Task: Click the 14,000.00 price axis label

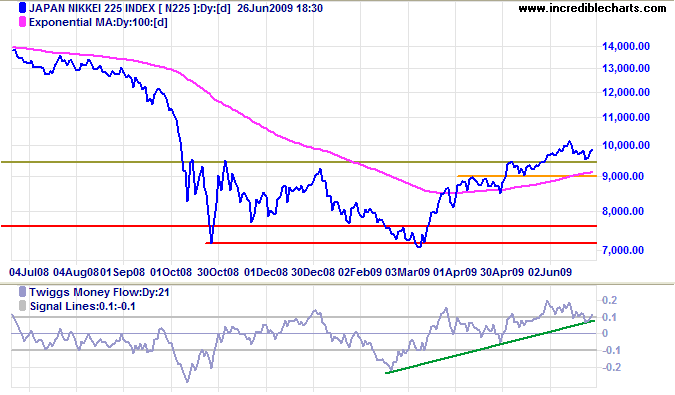Action: tap(625, 46)
